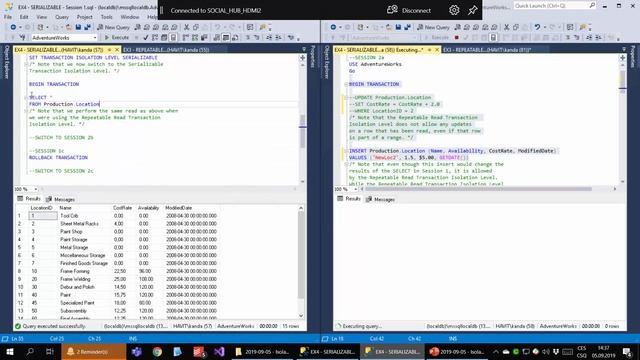Click Save icon in right window toolbar

coord(398,27)
